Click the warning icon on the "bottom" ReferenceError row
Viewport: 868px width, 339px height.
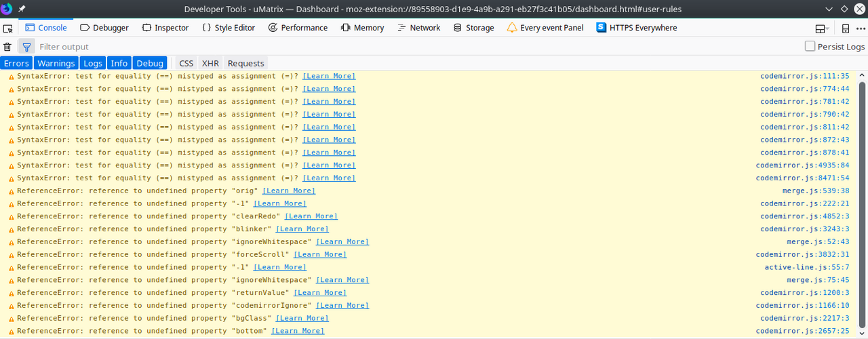coord(10,332)
